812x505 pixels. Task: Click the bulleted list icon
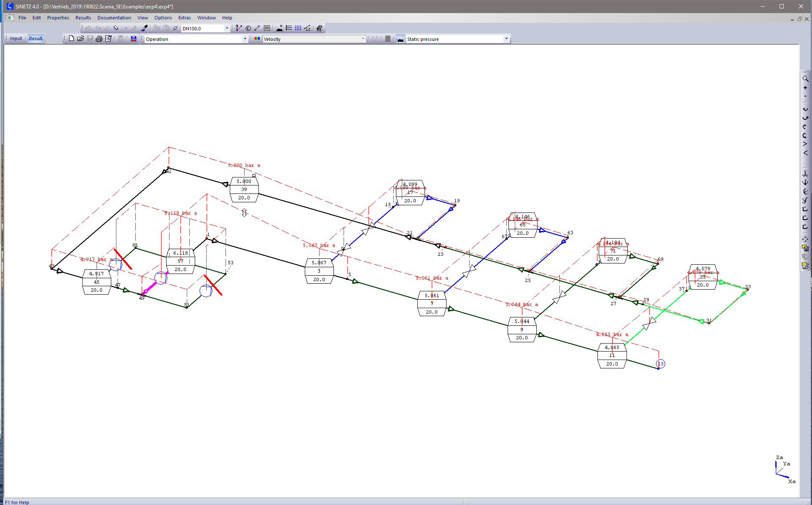tap(289, 28)
